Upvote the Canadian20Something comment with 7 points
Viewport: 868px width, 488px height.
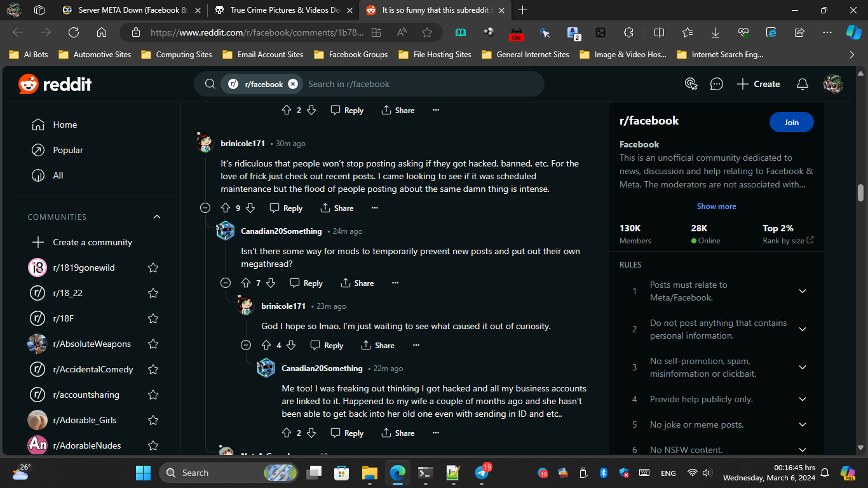(246, 283)
